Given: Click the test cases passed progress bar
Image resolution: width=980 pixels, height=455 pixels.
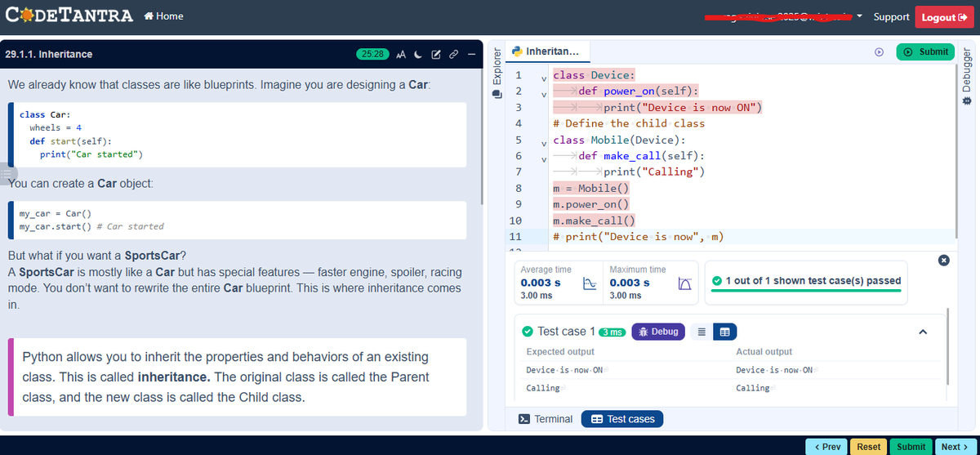Looking at the screenshot, I should tap(806, 289).
